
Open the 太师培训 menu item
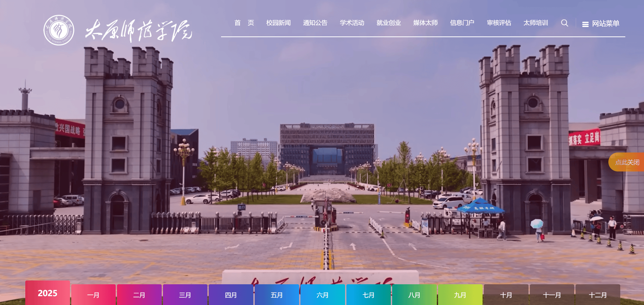tap(536, 23)
